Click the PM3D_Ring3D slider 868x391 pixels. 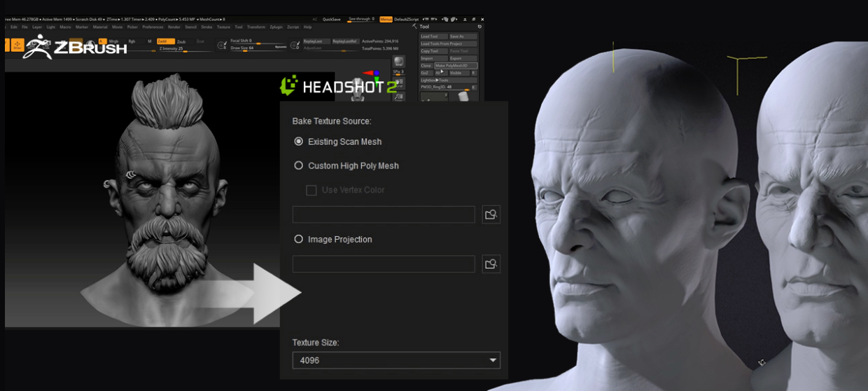445,88
